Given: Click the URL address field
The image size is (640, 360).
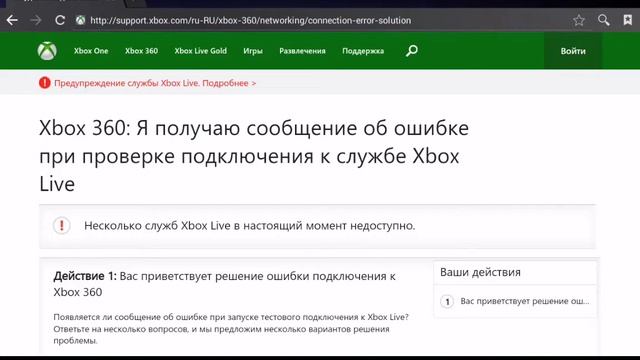Looking at the screenshot, I should 251,20.
